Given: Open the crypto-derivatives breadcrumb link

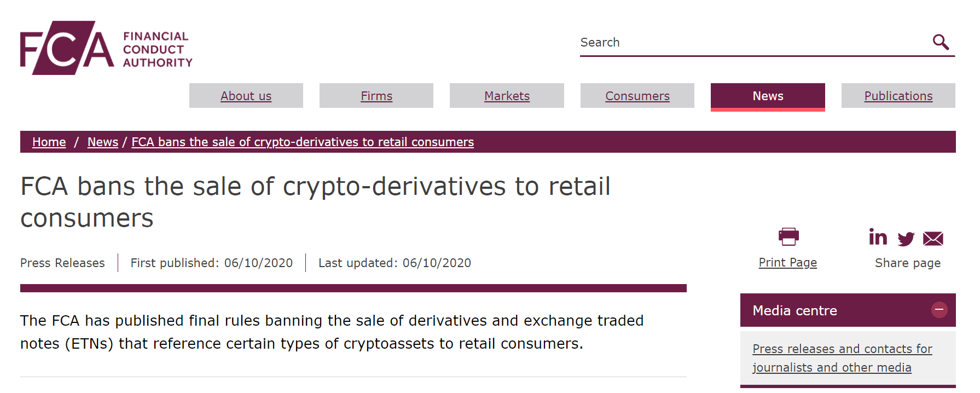Looking at the screenshot, I should [x=303, y=142].
